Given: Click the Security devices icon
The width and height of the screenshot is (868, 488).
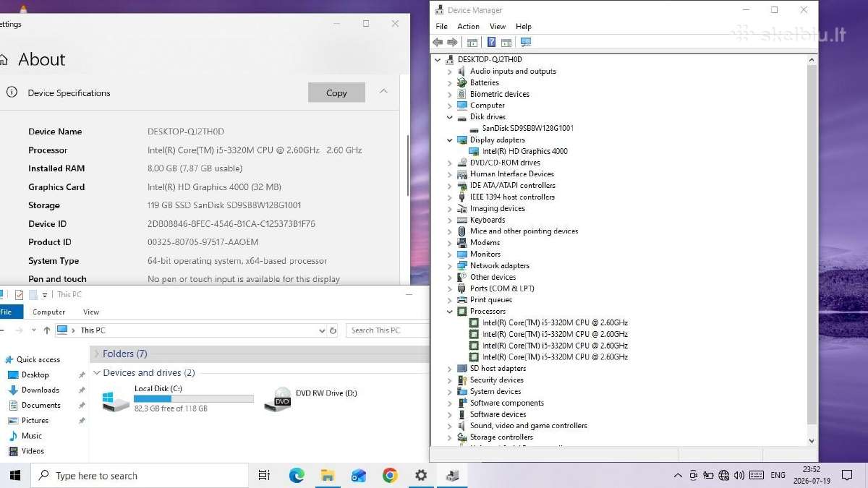Looking at the screenshot, I should [x=461, y=380].
